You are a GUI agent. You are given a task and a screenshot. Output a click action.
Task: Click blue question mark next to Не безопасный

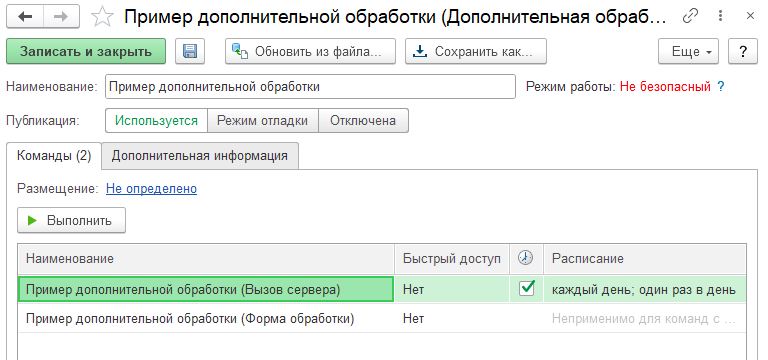point(720,87)
